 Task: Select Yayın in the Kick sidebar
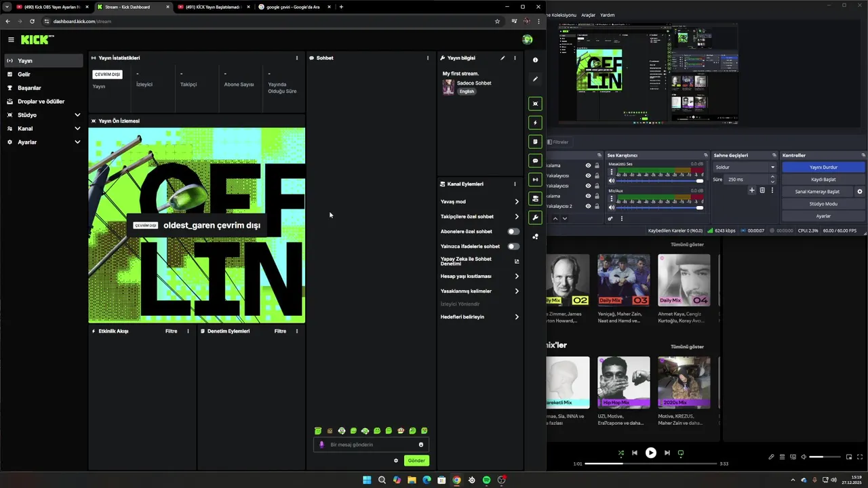43,61
